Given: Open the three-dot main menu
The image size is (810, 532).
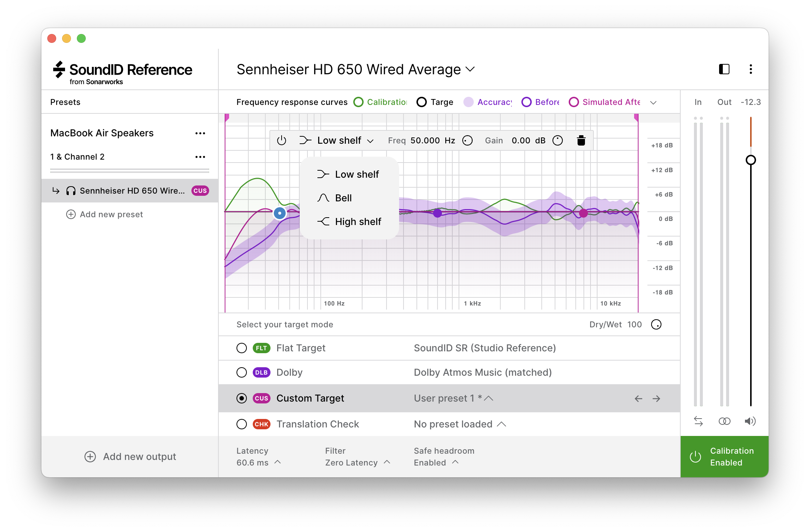Looking at the screenshot, I should (751, 69).
